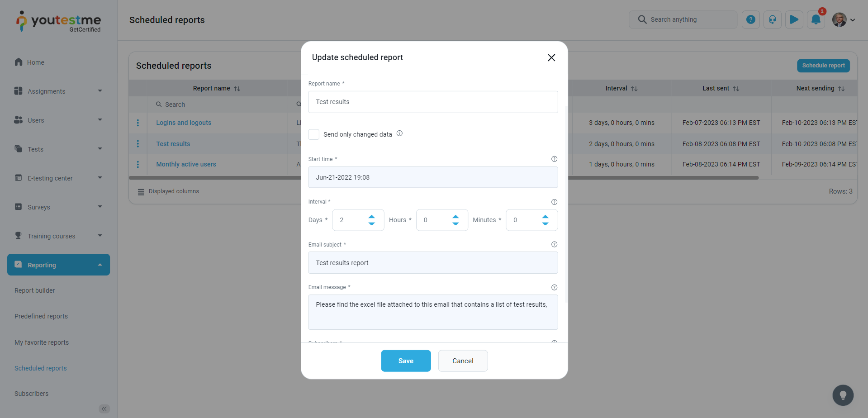The height and width of the screenshot is (418, 868).
Task: Open row actions menu for Logins and logouts
Action: pos(138,123)
